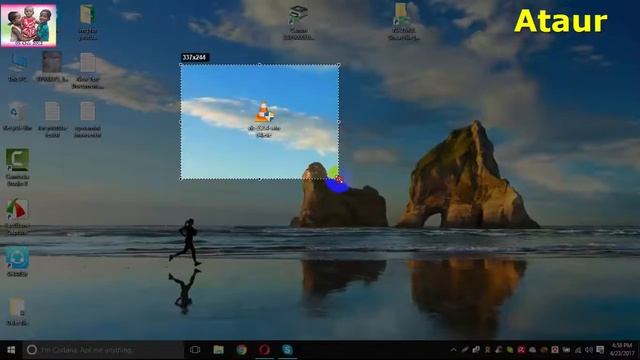The width and height of the screenshot is (640, 360).
Task: Open the network status tray icon
Action: pos(578,350)
